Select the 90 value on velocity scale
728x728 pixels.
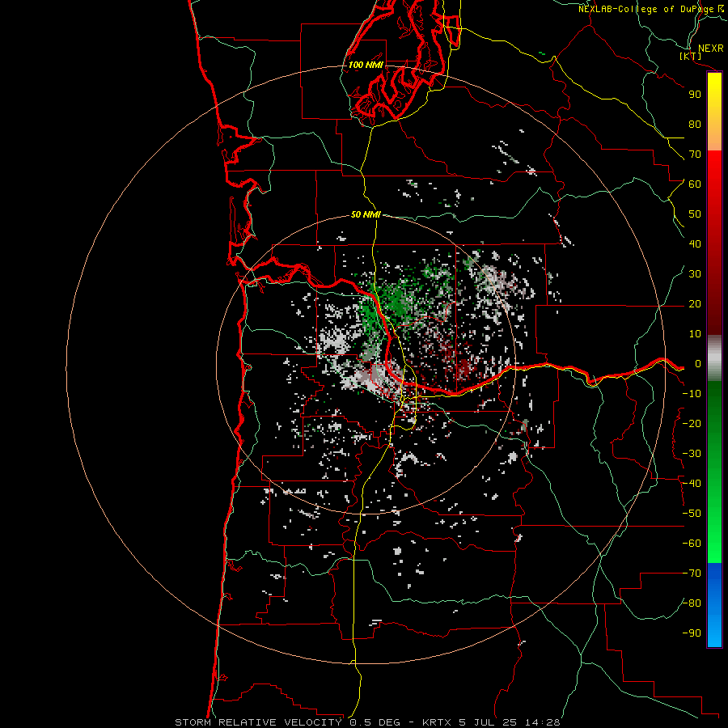695,95
